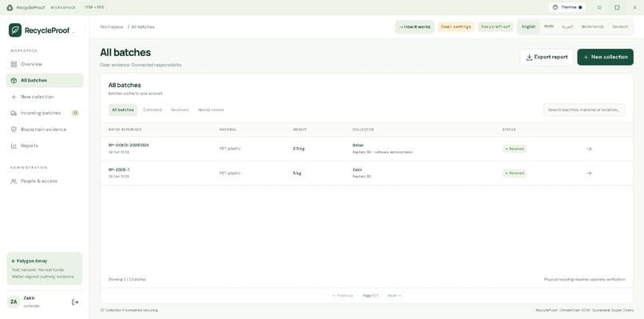Click the shield icon for Blockchain evidence
Image resolution: width=644 pixels, height=319 pixels.
click(x=14, y=130)
